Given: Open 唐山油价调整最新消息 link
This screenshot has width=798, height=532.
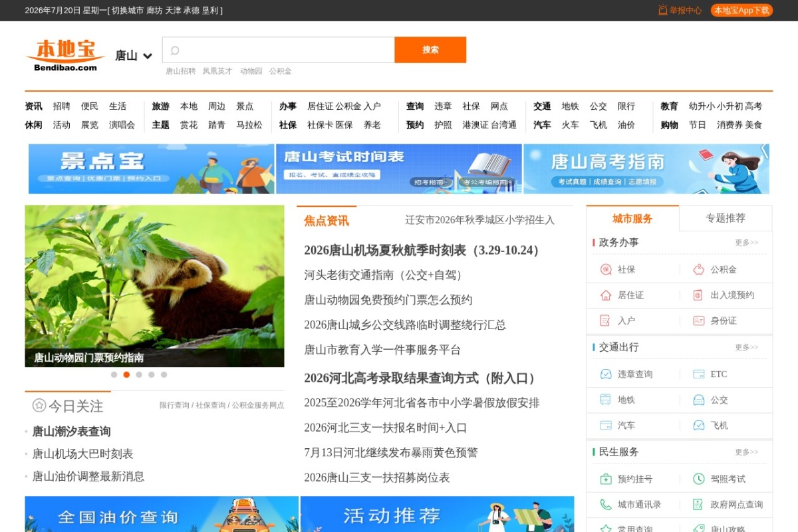Looking at the screenshot, I should (x=88, y=476).
